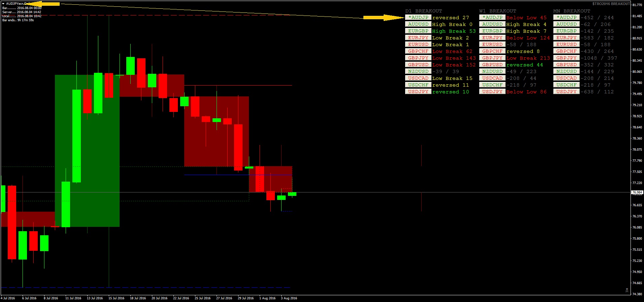Click the 'Below Low 124' status text
Image resolution: width=644 pixels, height=302 pixels.
[528, 38]
